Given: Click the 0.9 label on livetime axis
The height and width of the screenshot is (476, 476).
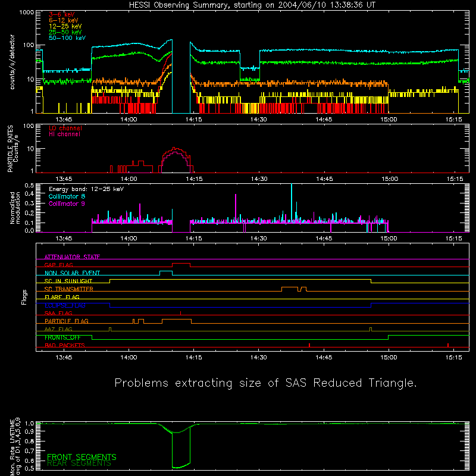Looking at the screenshot, I should point(29,432).
